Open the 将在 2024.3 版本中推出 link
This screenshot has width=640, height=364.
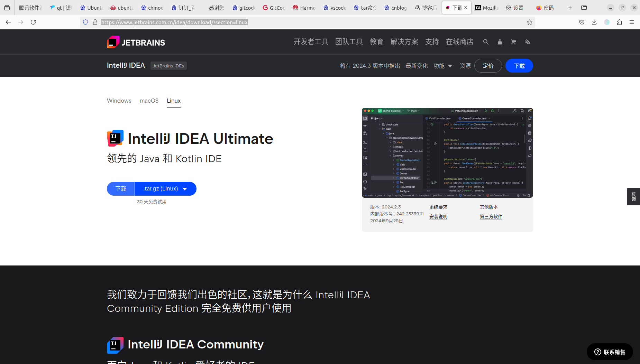(370, 66)
